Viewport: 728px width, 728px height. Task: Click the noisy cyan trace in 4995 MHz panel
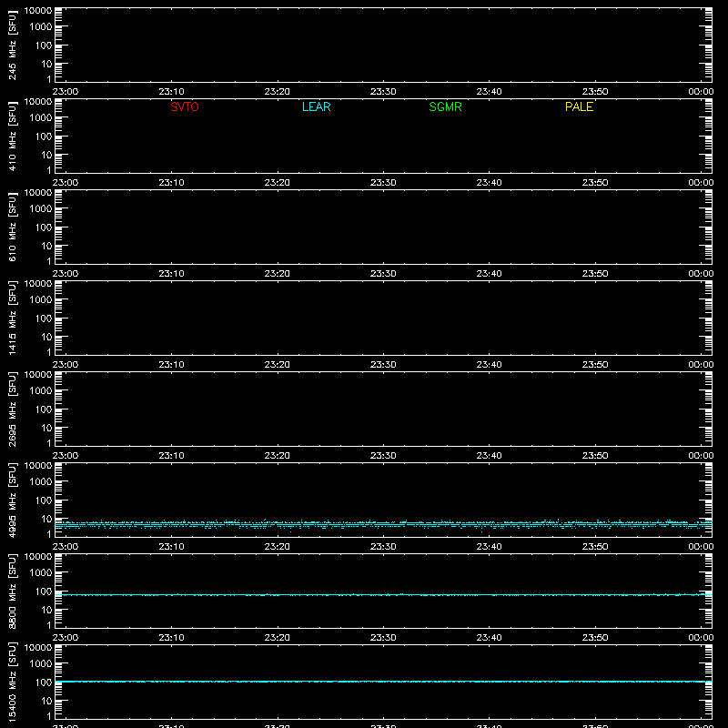[x=383, y=524]
